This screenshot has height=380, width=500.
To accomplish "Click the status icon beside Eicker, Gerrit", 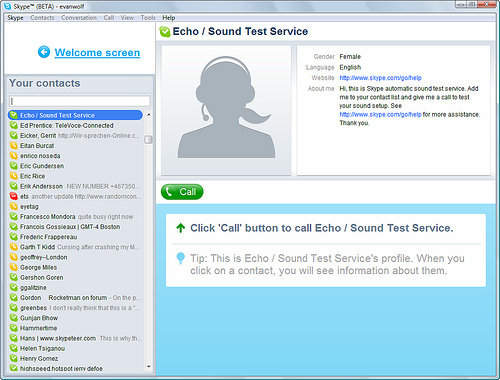I will coord(14,135).
